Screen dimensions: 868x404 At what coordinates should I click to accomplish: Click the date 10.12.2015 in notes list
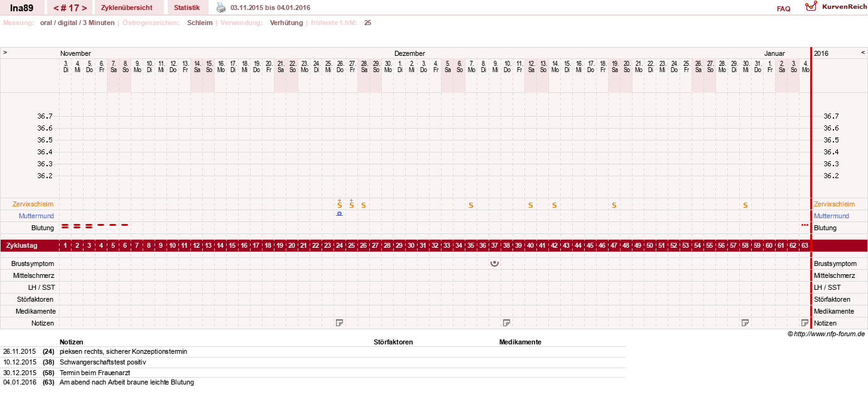[x=19, y=362]
